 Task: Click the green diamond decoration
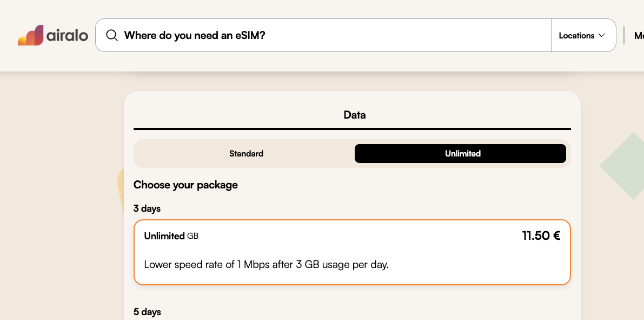pos(625,165)
